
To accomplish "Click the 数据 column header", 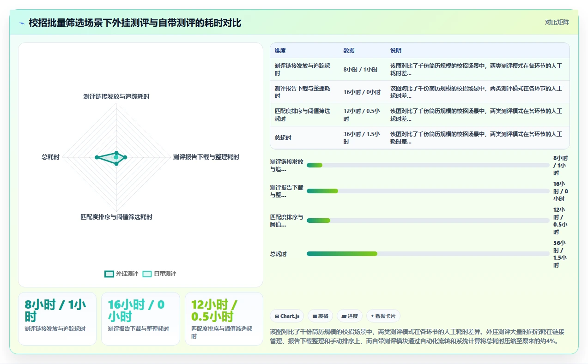I will click(349, 51).
